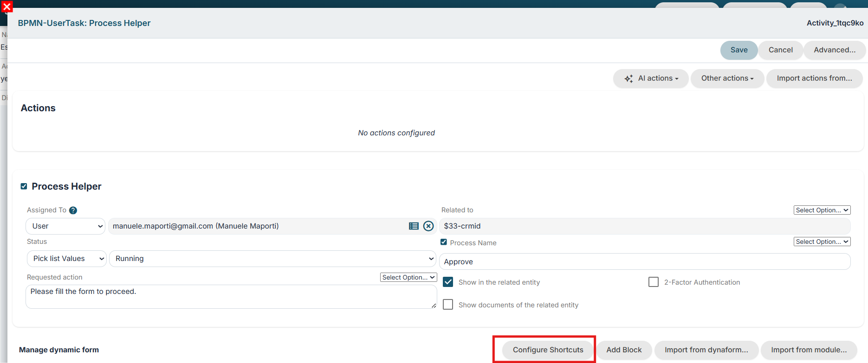Expand the Pick list Values dropdown
This screenshot has width=868, height=363.
tap(67, 259)
